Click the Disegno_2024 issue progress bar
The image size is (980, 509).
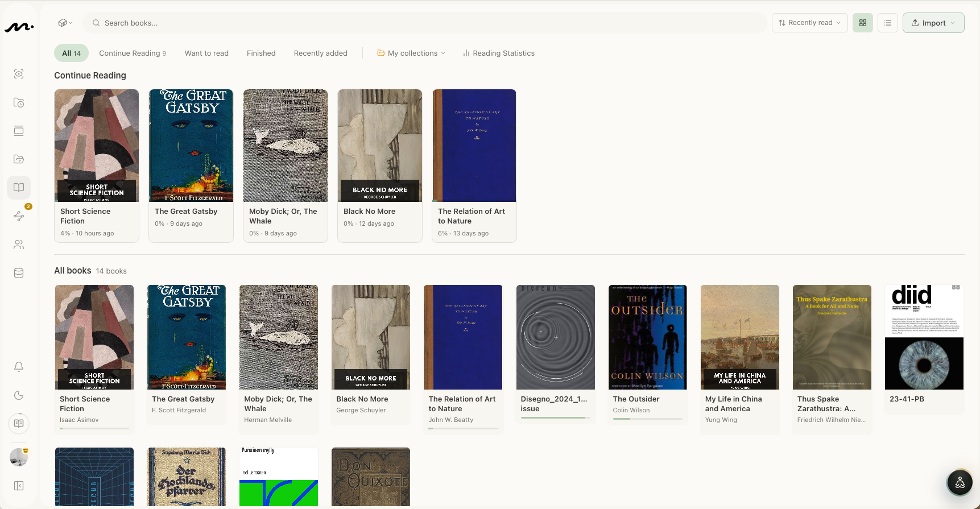click(x=555, y=417)
